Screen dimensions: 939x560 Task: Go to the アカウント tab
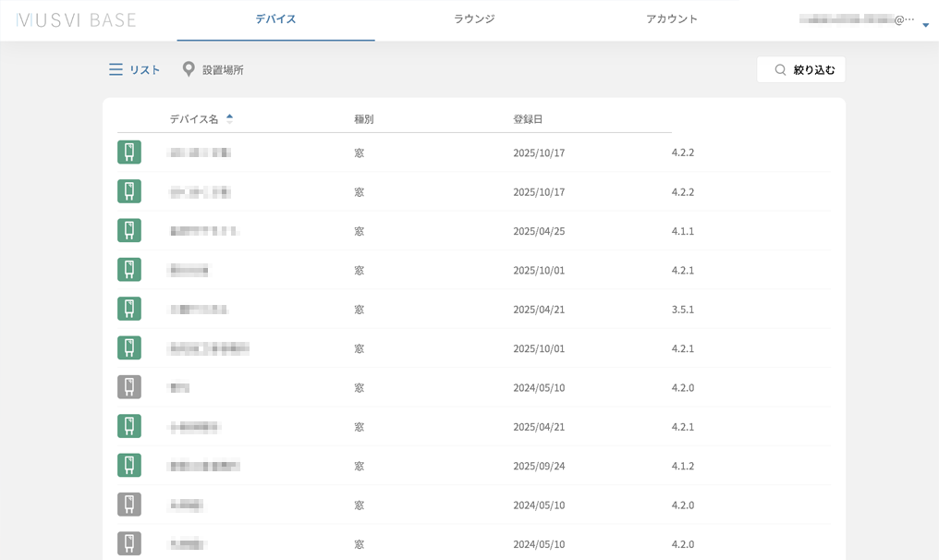coord(672,19)
